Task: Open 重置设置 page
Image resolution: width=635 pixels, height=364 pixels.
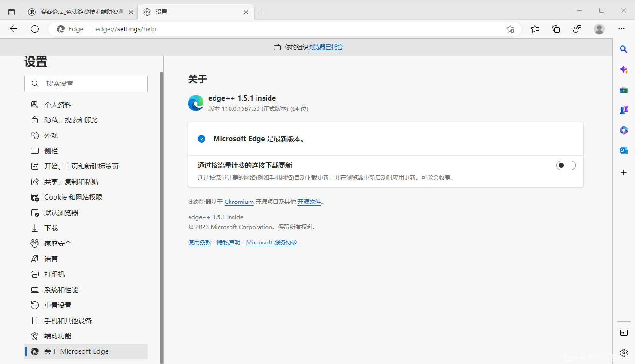Action: click(x=86, y=305)
